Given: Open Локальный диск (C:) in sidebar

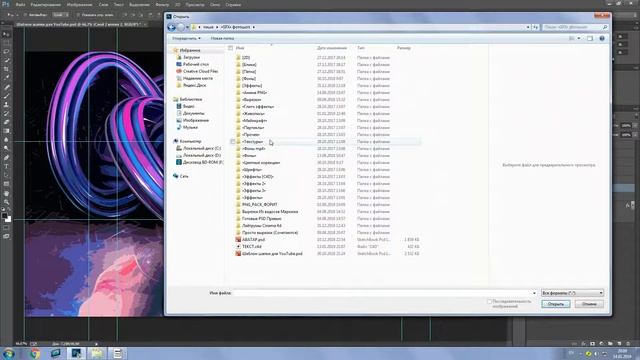Looking at the screenshot, I should click(202, 148).
